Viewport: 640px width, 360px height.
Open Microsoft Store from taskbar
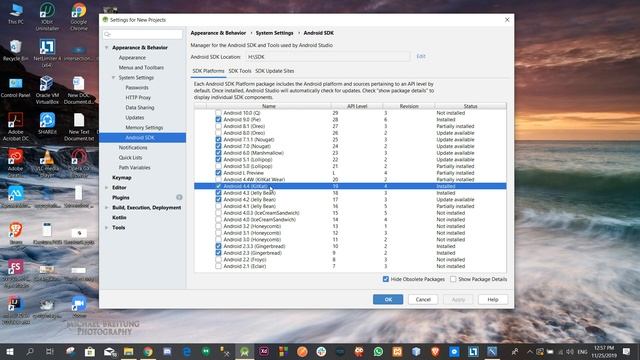pos(89,351)
